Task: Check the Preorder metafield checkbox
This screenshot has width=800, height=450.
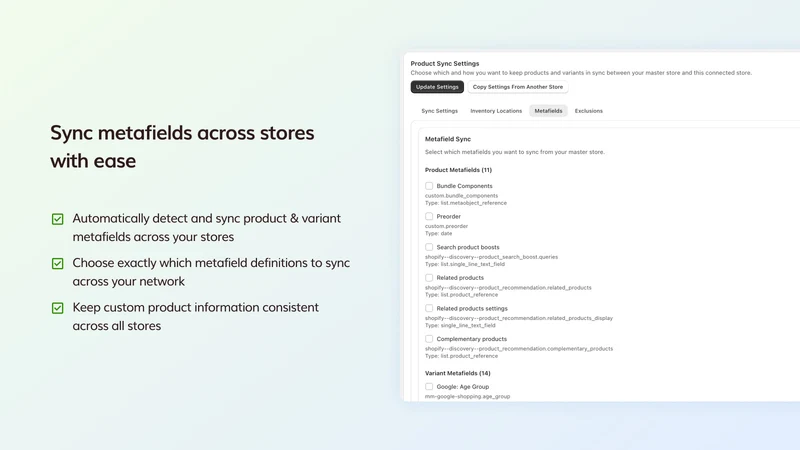Action: coord(429,216)
